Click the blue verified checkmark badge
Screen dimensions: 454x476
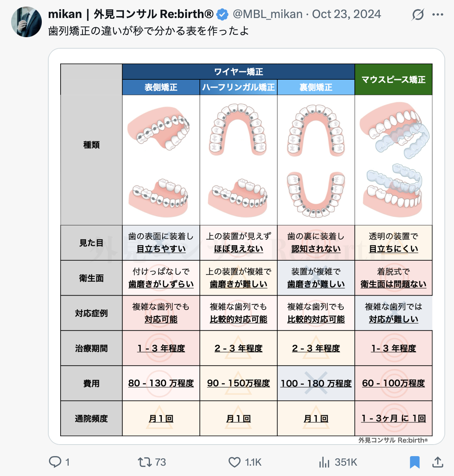[x=222, y=15]
